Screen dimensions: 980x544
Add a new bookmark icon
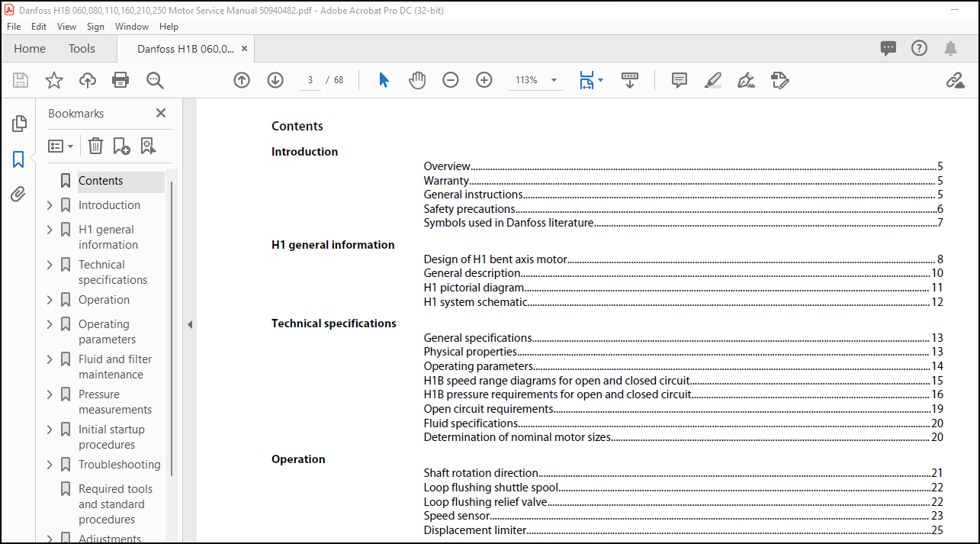pyautogui.click(x=122, y=146)
